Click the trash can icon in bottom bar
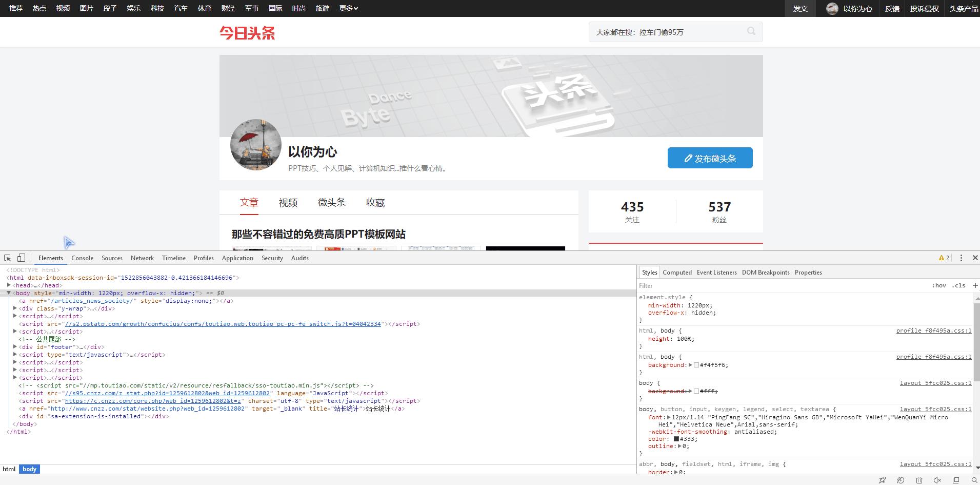Screen dimensions: 980x485 point(919,480)
